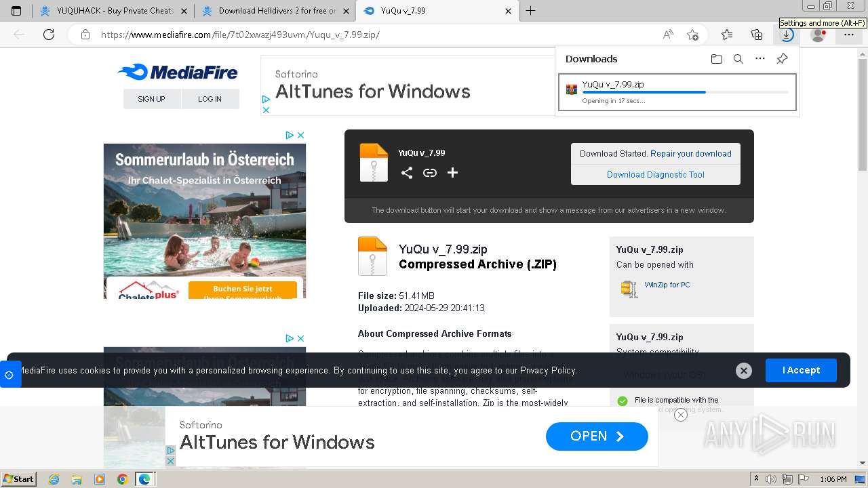Toggle the Downloads toolbar icon
The image size is (868, 488).
pos(787,35)
